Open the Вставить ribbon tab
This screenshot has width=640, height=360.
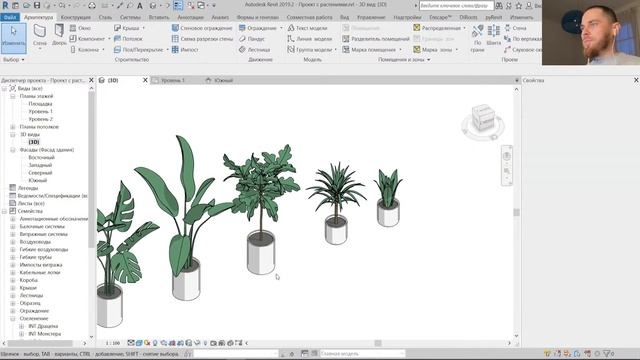[159, 18]
